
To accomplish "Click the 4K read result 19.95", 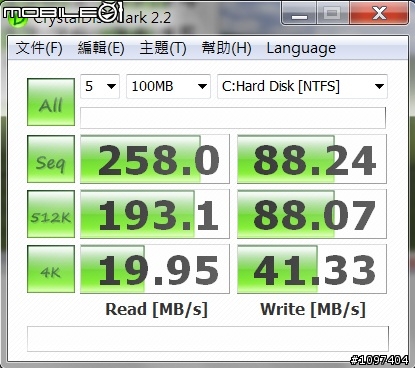I will coord(155,269).
